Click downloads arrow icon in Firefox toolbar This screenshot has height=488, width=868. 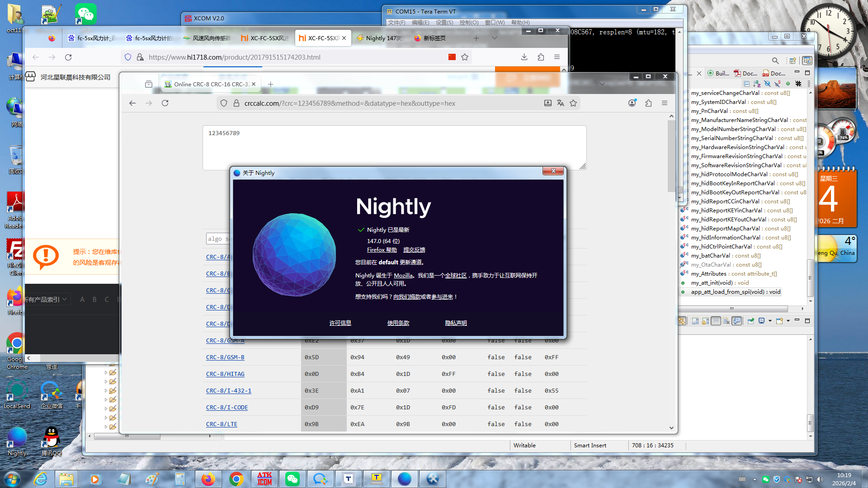(524, 57)
